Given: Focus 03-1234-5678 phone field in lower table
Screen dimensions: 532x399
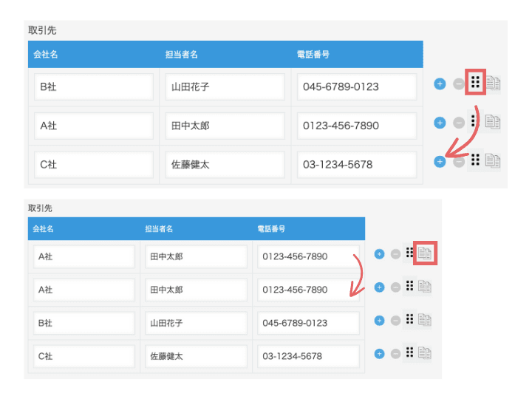Looking at the screenshot, I should [308, 356].
